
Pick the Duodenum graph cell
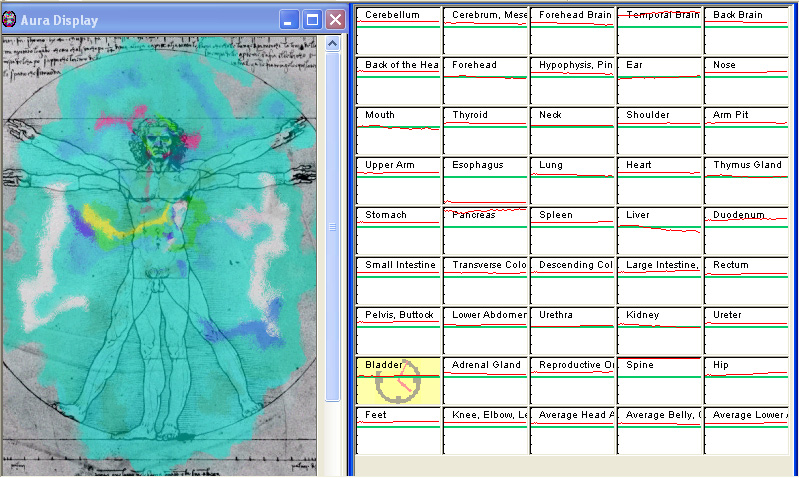point(747,230)
